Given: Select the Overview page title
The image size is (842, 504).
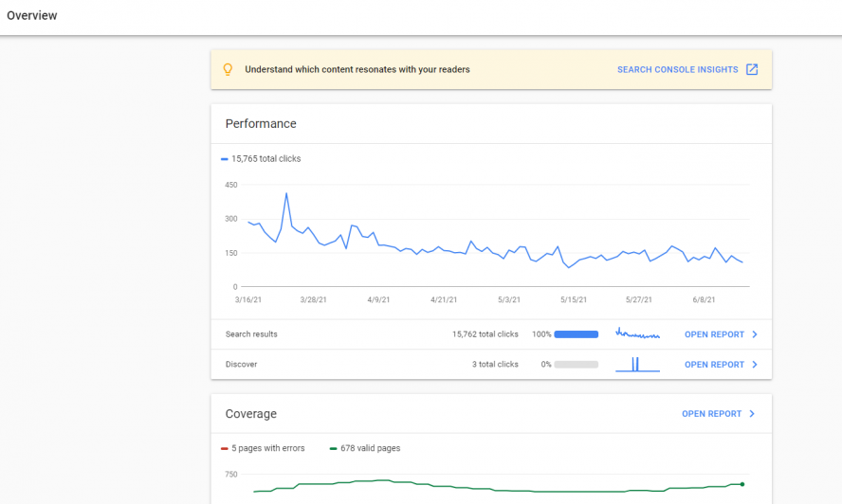Looking at the screenshot, I should [31, 15].
